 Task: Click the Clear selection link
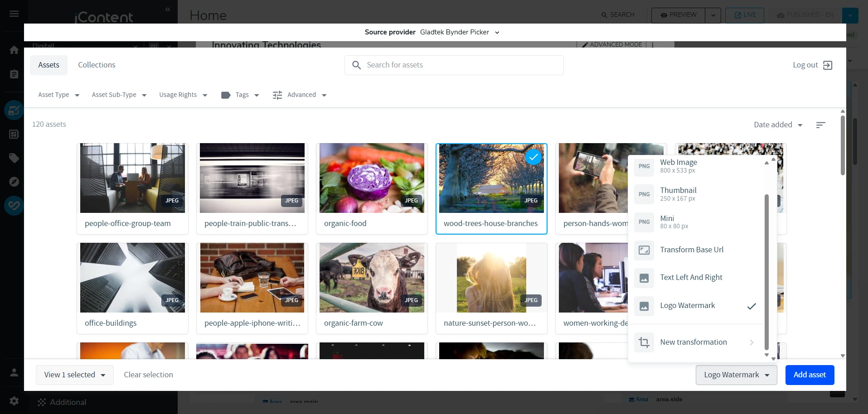(148, 375)
